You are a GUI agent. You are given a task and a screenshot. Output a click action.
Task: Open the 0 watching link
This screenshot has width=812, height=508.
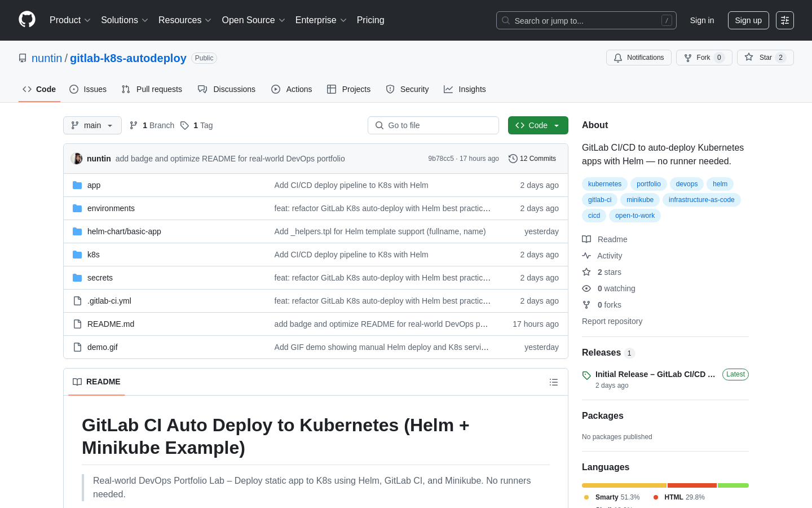pyautogui.click(x=608, y=288)
